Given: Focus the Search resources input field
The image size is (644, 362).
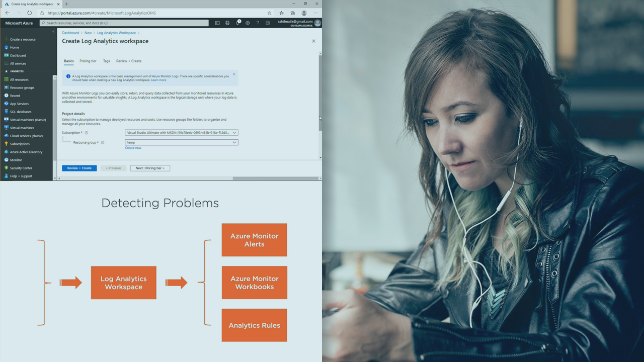Looking at the screenshot, I should point(126,23).
